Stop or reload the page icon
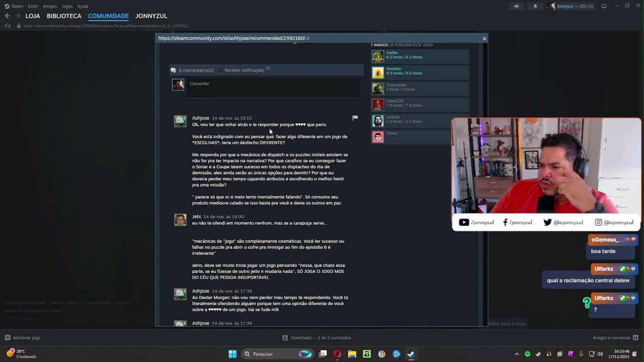Screen dimensions: 644x362 [x=7, y=26]
